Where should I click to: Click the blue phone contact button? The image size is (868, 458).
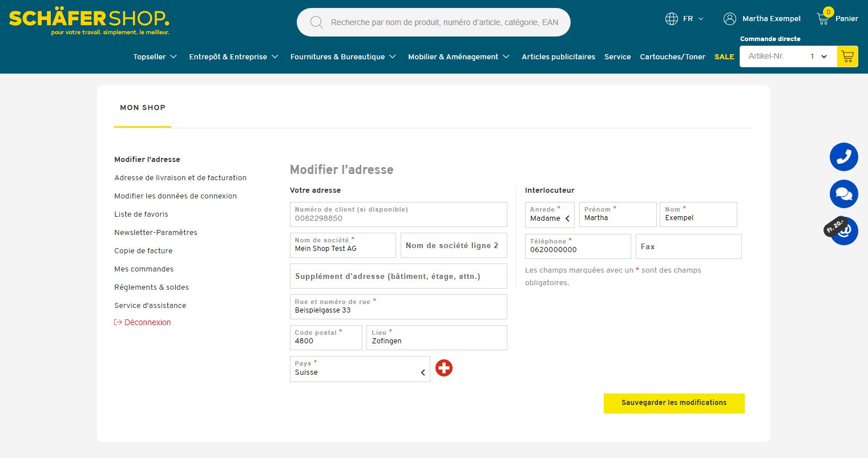844,157
